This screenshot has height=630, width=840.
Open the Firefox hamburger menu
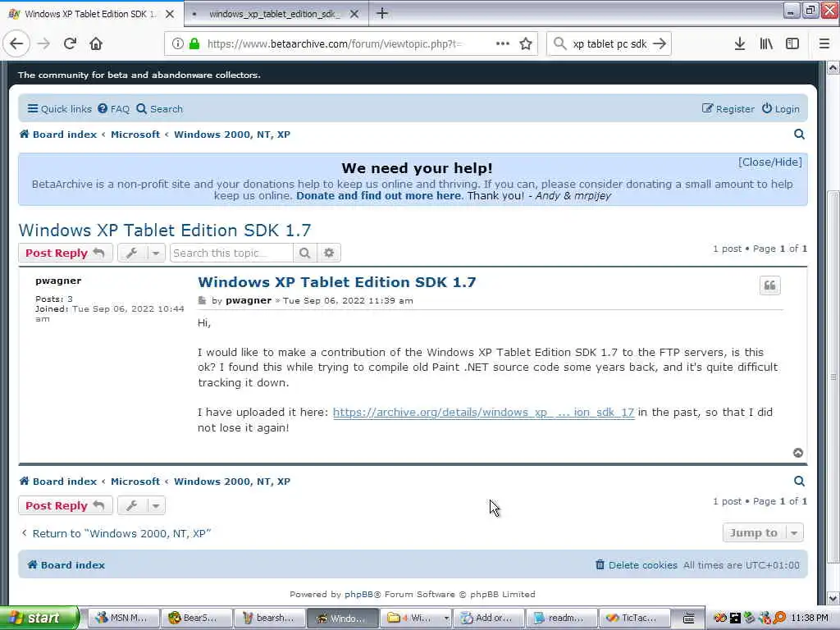pyautogui.click(x=824, y=44)
